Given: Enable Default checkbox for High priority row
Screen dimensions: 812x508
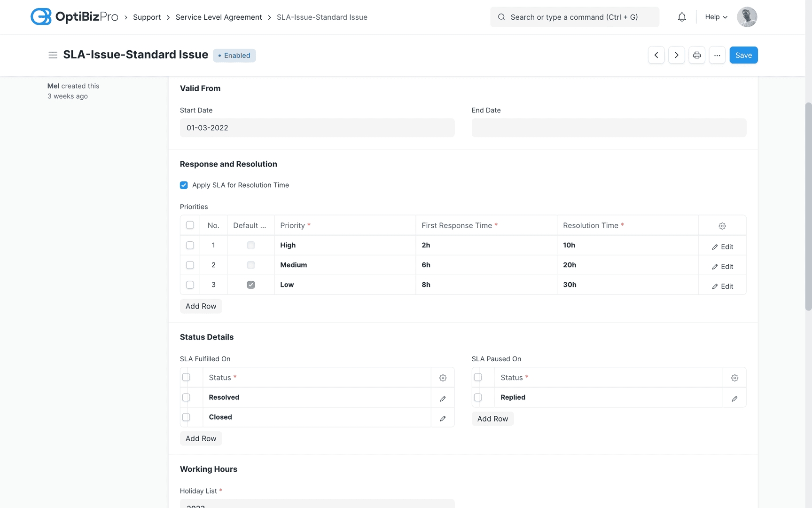Looking at the screenshot, I should (250, 245).
